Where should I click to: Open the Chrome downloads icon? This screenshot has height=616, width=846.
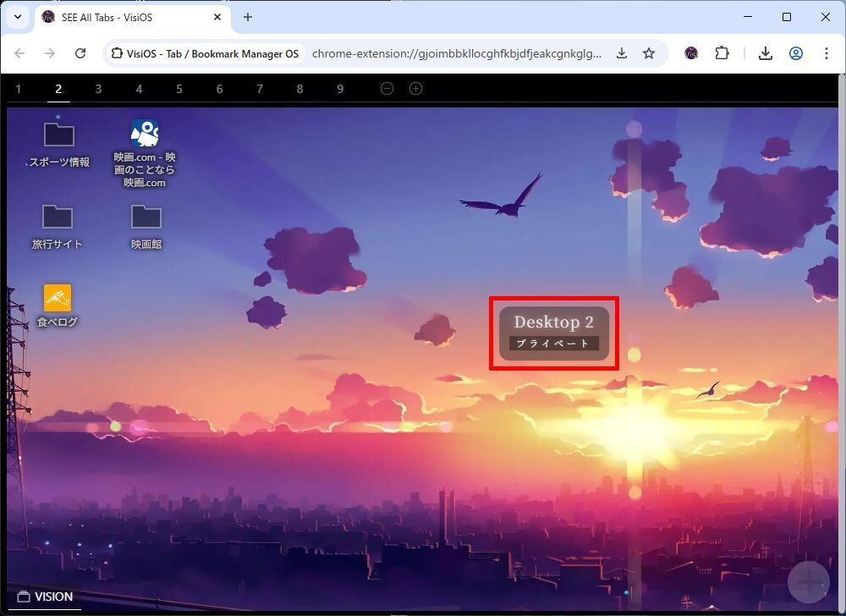click(765, 53)
